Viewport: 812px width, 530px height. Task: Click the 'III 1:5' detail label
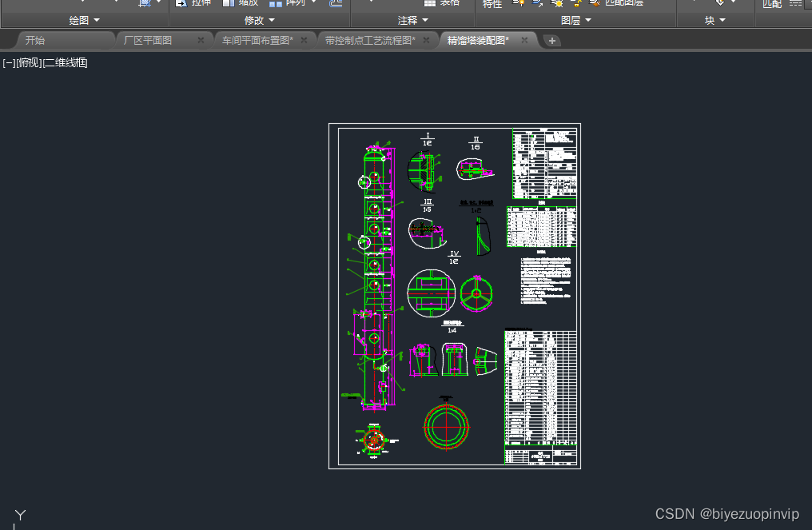[x=428, y=205]
